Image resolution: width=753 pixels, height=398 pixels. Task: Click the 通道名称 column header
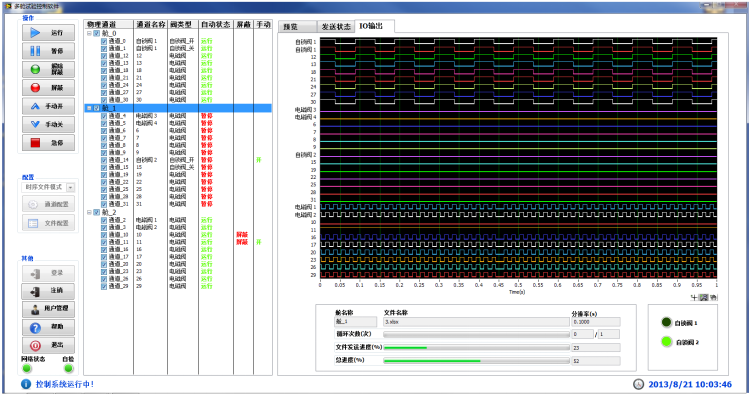pyautogui.click(x=150, y=24)
